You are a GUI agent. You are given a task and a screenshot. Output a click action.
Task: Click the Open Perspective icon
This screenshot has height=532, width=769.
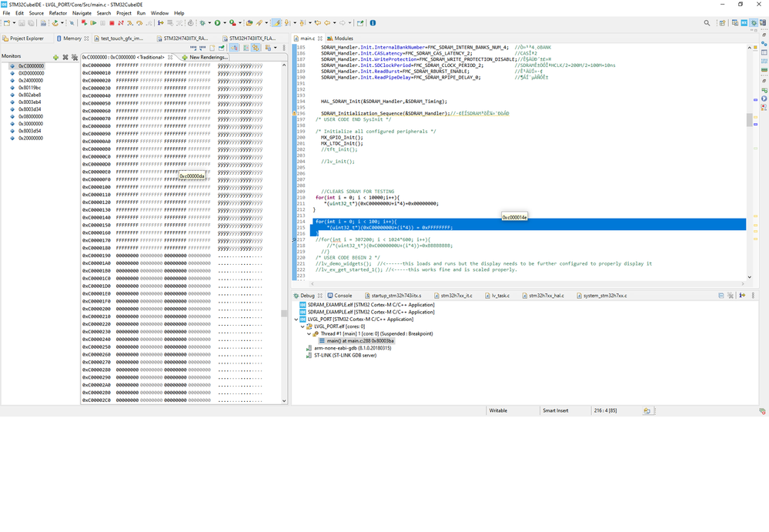[x=722, y=23]
